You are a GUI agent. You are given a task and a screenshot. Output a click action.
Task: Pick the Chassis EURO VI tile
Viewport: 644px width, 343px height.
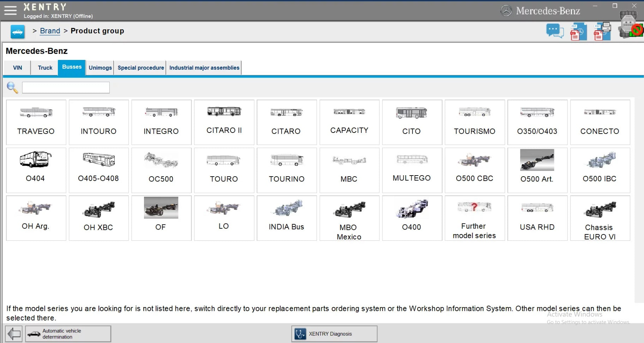pos(600,218)
